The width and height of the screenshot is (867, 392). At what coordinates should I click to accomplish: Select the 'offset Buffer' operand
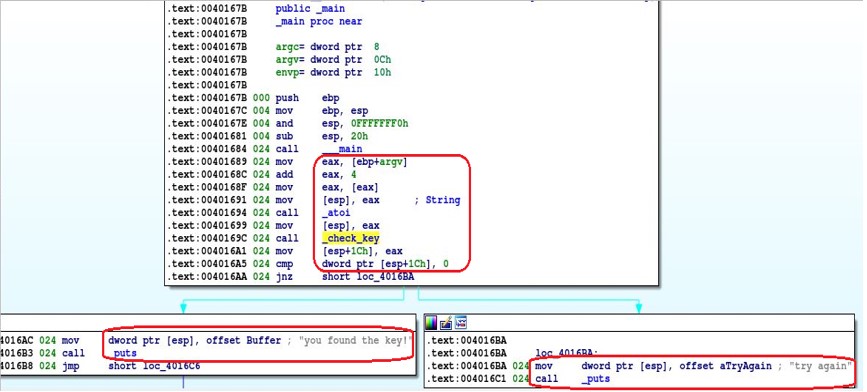244,341
